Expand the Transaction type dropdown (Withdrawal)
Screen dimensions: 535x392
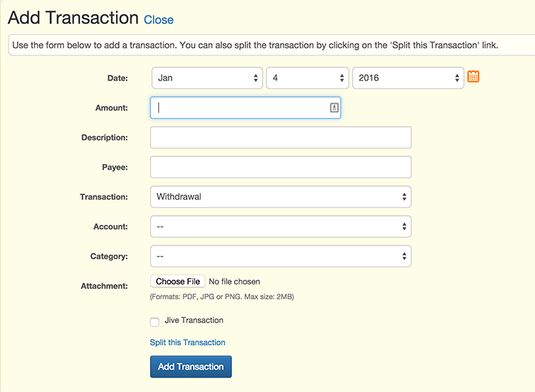[x=281, y=197]
